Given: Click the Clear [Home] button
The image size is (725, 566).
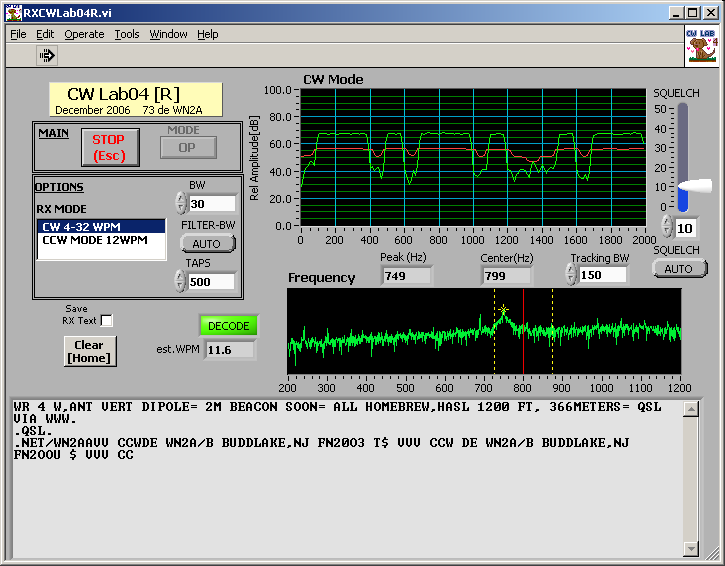Looking at the screenshot, I should point(89,351).
